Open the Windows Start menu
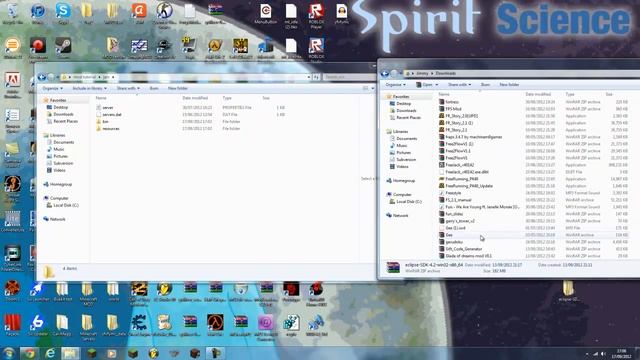The image size is (640, 360). 9,353
